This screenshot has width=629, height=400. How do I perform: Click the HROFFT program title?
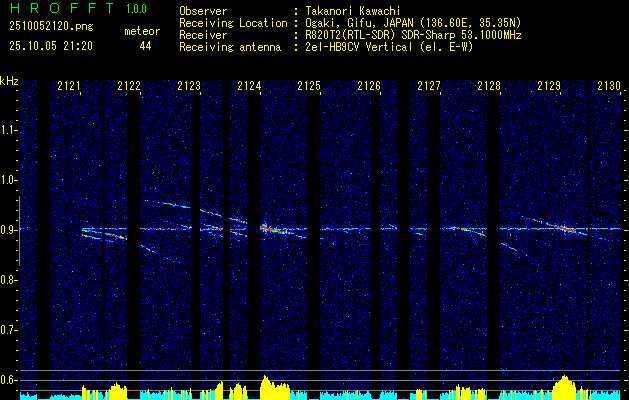tap(63, 8)
